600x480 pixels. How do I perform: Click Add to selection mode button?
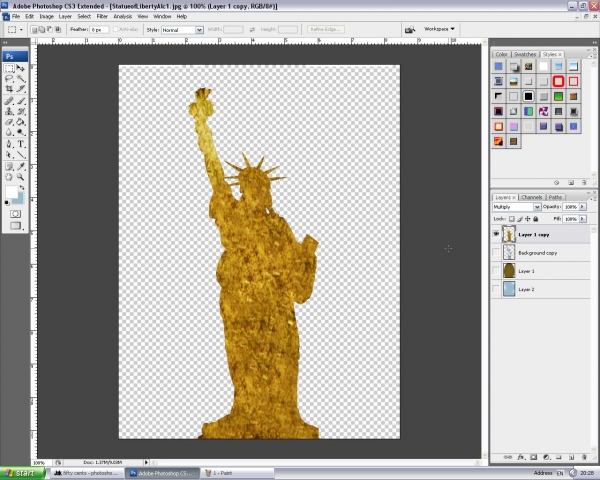point(41,29)
